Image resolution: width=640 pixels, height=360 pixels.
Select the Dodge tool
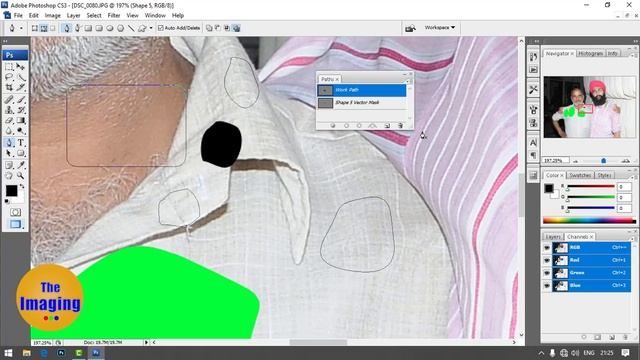(x=21, y=131)
